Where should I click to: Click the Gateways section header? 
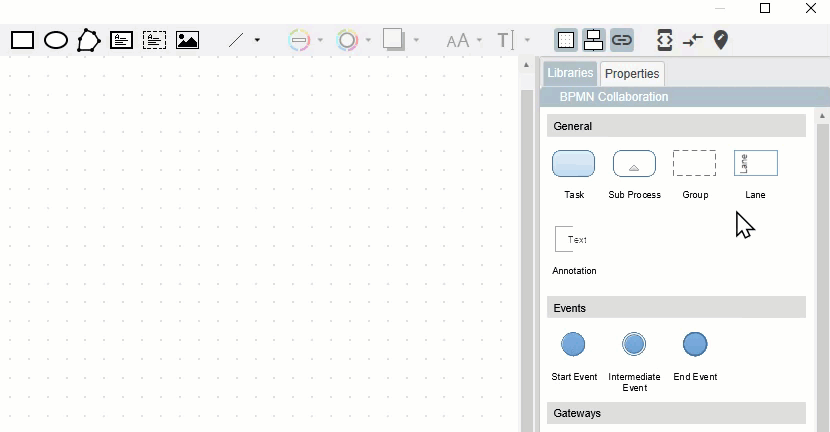[x=676, y=413]
